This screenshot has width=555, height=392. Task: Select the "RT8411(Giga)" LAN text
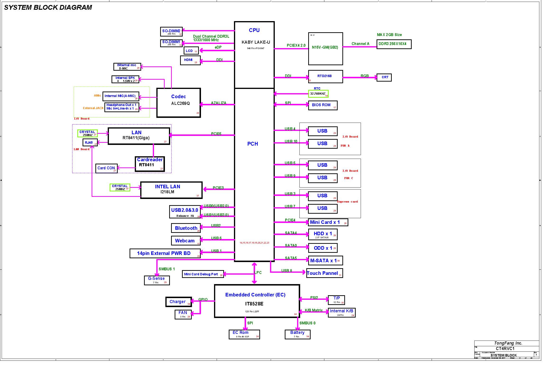136,138
